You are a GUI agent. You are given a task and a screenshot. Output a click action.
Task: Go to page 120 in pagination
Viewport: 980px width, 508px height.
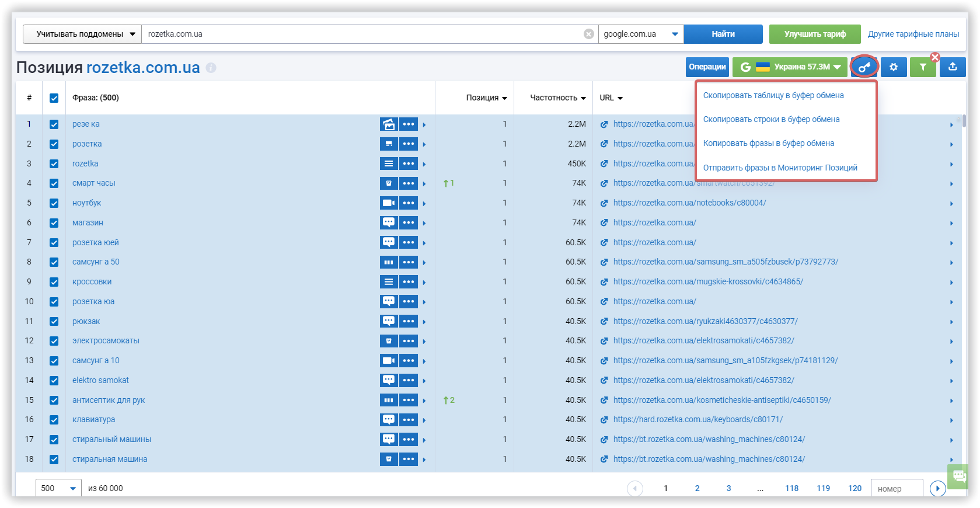click(855, 488)
